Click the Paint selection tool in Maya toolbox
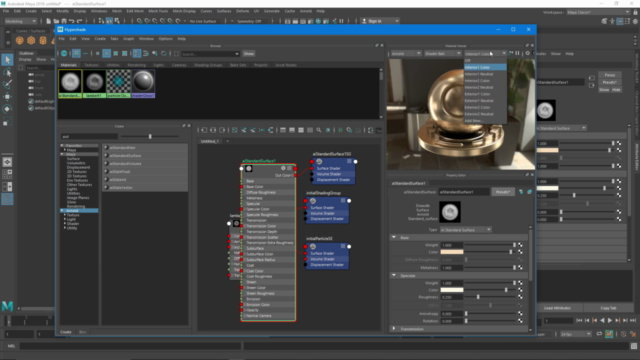This screenshot has width=640, height=360. click(x=7, y=84)
